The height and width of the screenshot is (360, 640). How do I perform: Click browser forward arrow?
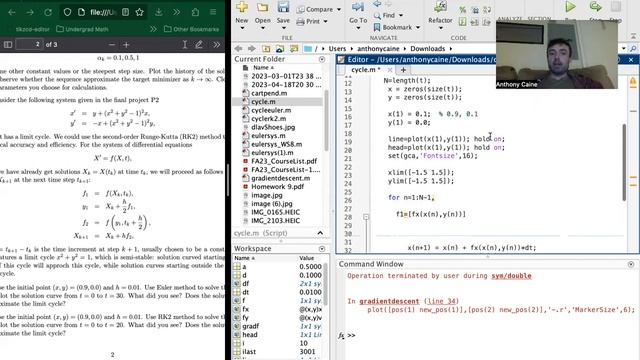point(30,13)
